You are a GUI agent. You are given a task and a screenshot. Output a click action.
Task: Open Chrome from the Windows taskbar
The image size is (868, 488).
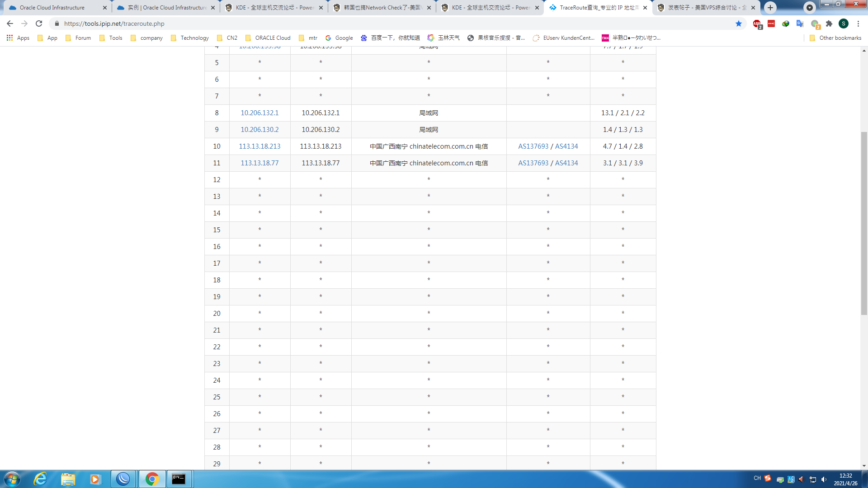pyautogui.click(x=152, y=479)
